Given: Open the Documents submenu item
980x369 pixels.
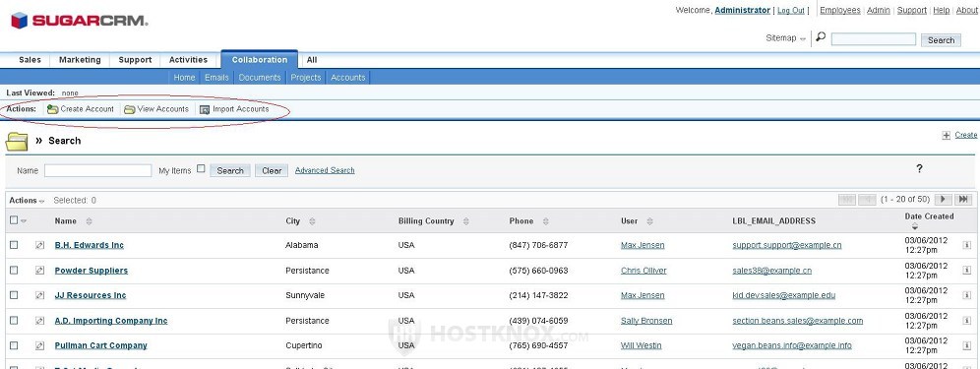Looking at the screenshot, I should 260,78.
